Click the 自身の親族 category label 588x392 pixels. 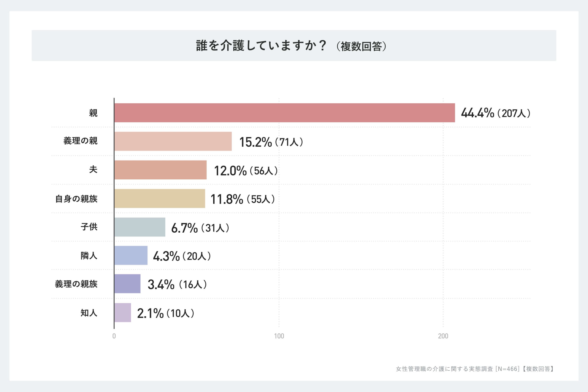pyautogui.click(x=76, y=199)
